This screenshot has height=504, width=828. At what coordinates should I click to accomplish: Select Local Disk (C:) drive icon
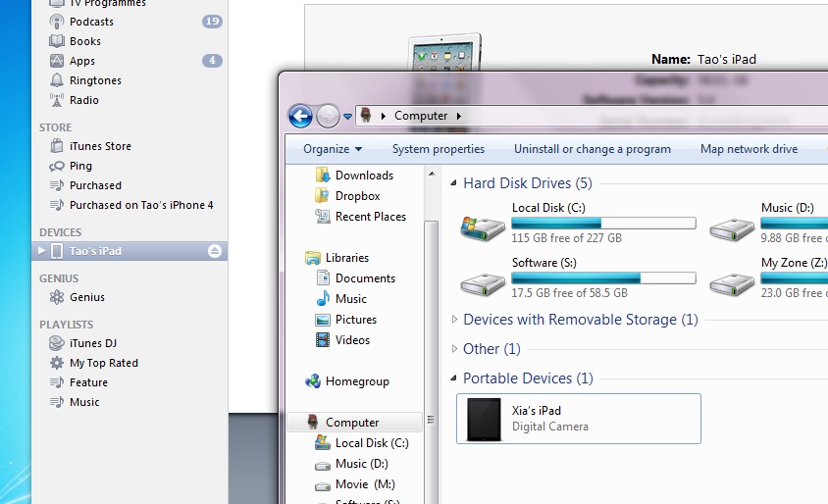[483, 228]
